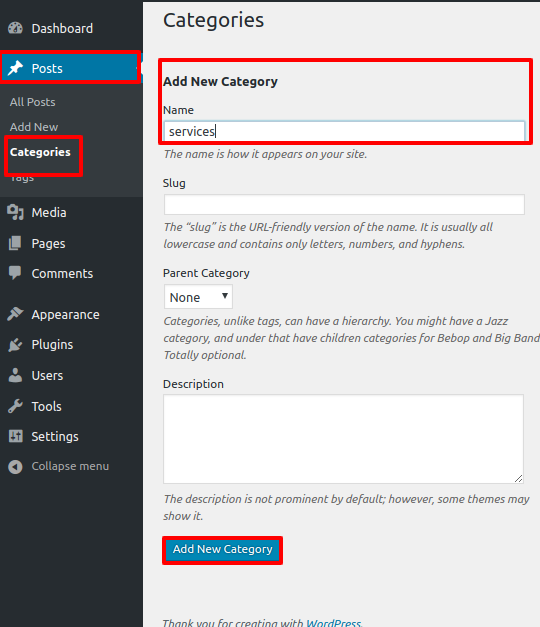Open All Posts submenu item
540x627 pixels.
tap(32, 102)
